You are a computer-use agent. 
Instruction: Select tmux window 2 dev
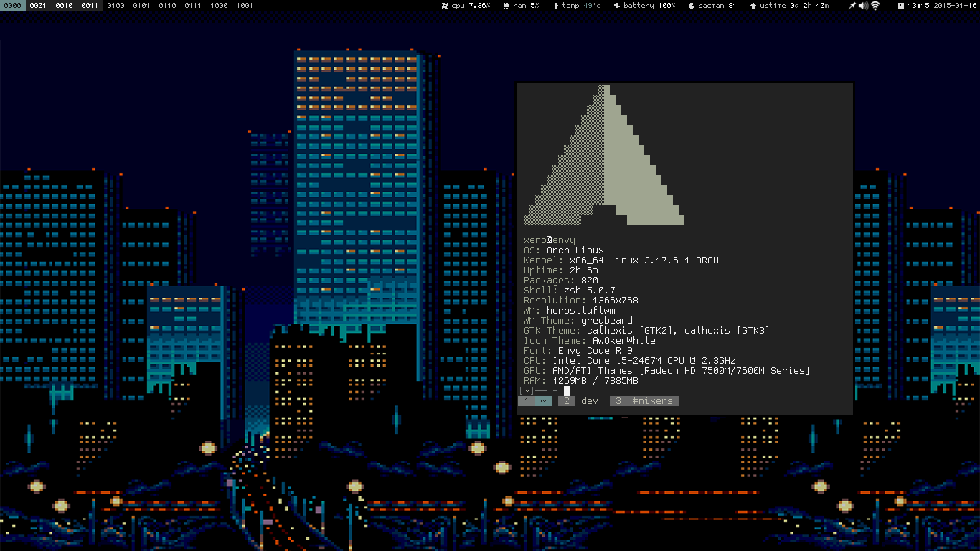pyautogui.click(x=580, y=401)
